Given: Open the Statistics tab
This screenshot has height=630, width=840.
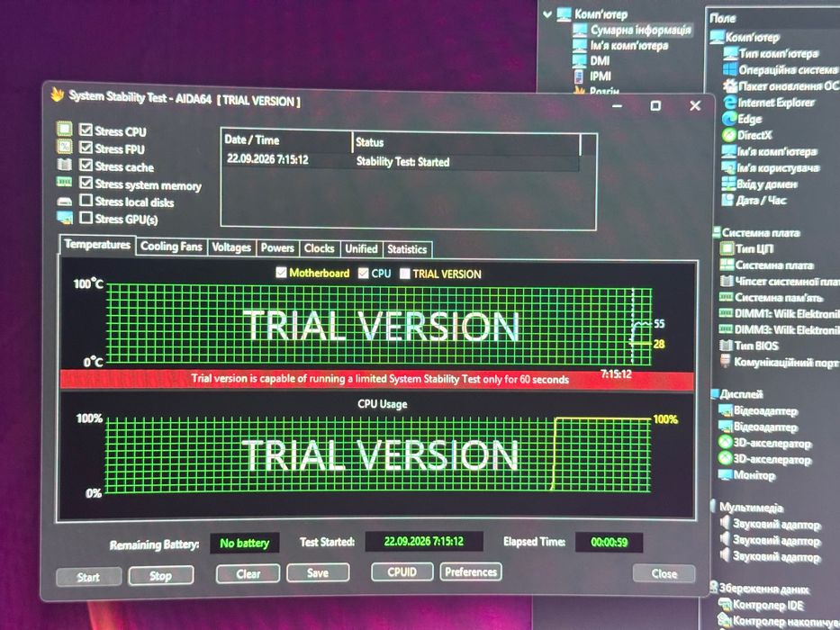Looking at the screenshot, I should point(407,249).
